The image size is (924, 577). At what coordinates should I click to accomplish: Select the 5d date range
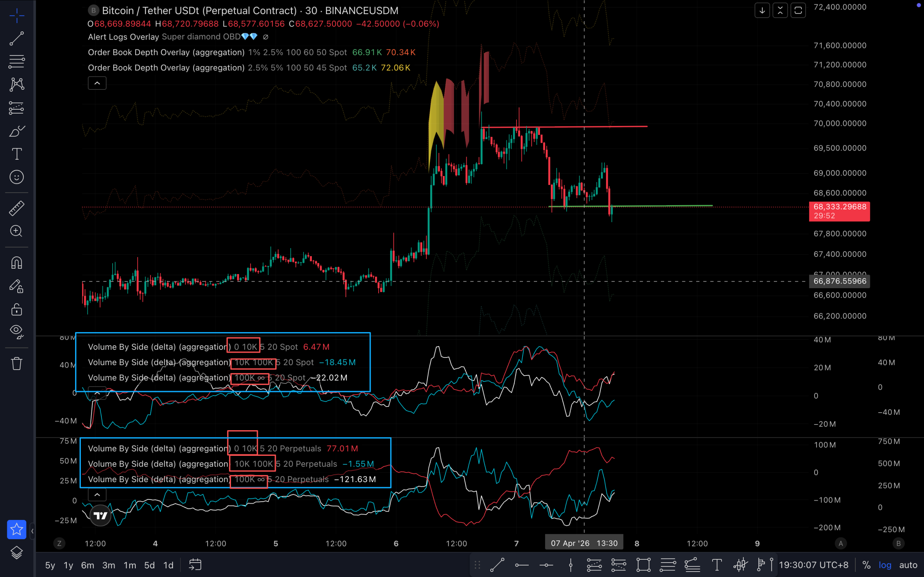point(149,565)
